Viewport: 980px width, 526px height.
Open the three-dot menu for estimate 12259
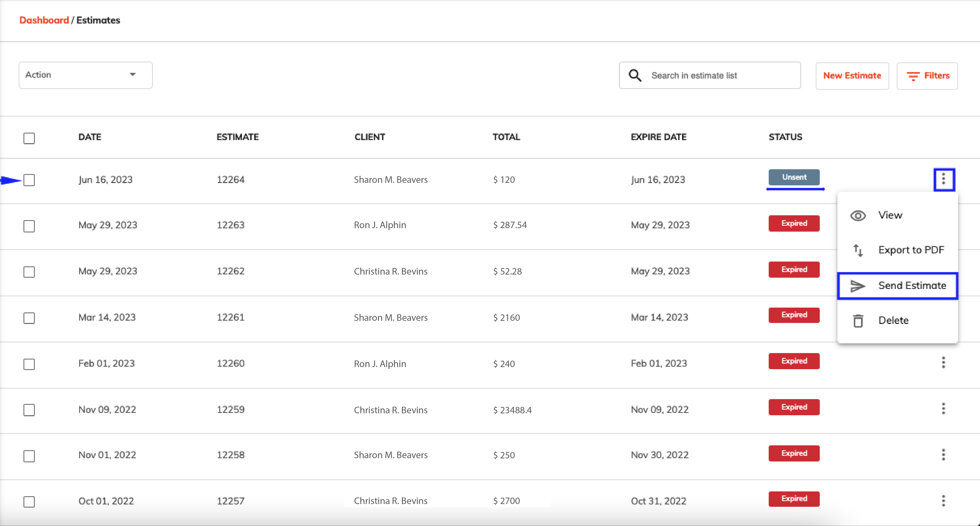(943, 408)
